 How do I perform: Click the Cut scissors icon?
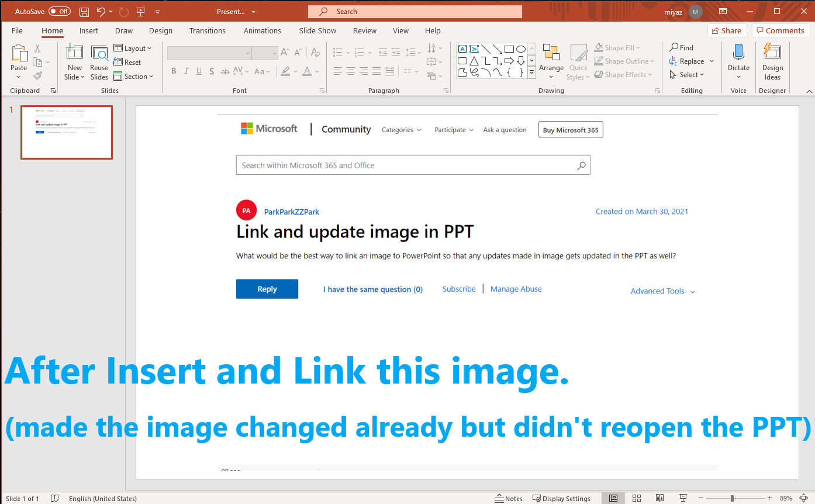click(37, 49)
